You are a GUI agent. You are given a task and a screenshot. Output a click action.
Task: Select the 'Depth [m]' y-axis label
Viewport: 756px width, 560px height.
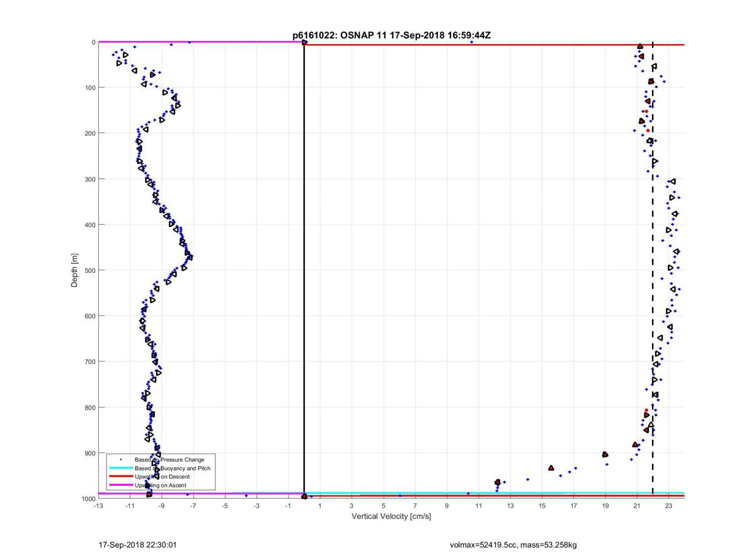(74, 270)
